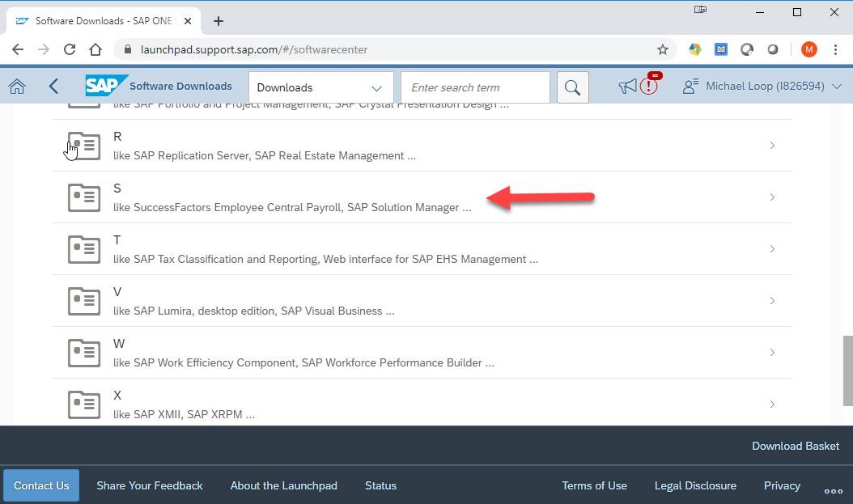Image resolution: width=853 pixels, height=504 pixels.
Task: Open the red alert notification icon
Action: (x=649, y=86)
